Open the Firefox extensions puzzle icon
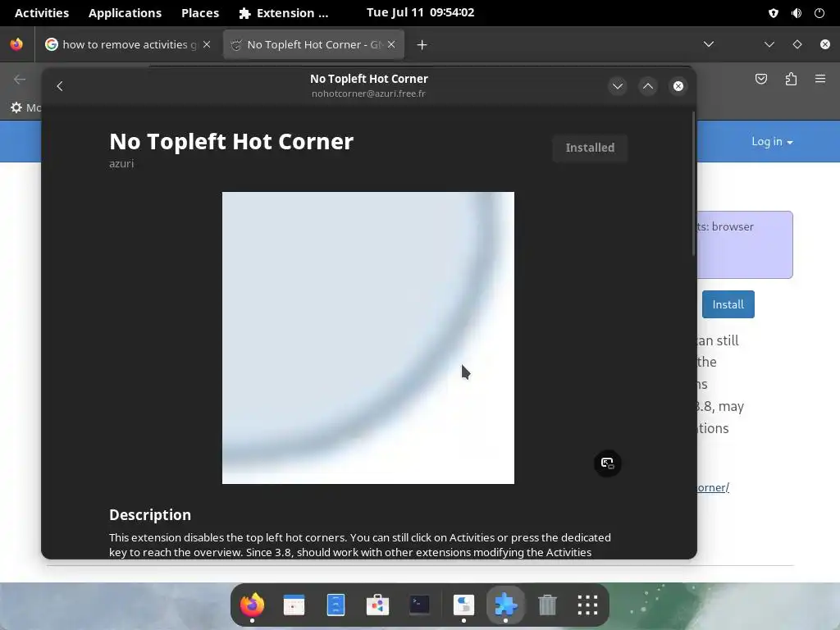The height and width of the screenshot is (630, 840). click(791, 80)
